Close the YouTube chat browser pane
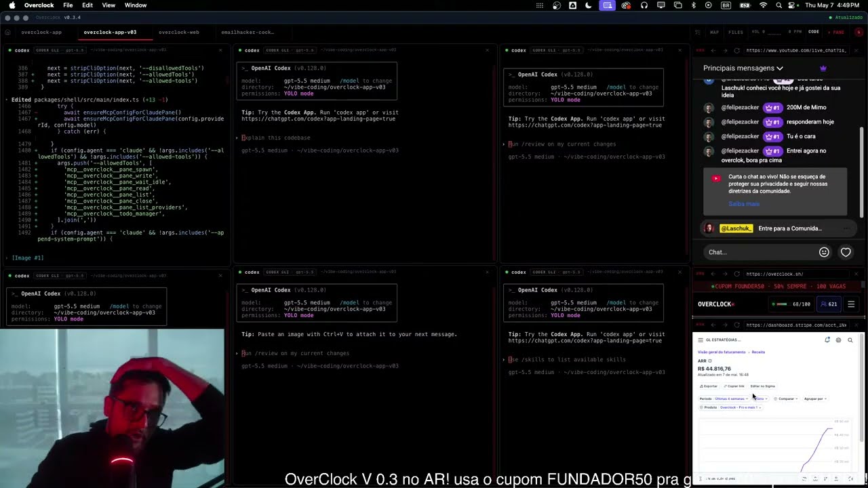The height and width of the screenshot is (488, 868). click(x=856, y=50)
